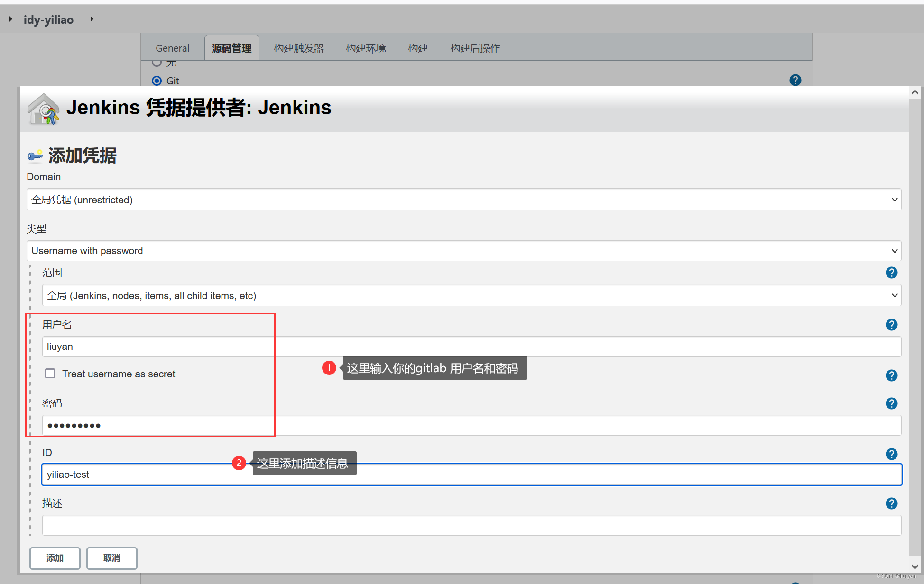Open the Domain dropdown 全局凭据 (unrestricted)
The width and height of the screenshot is (924, 584).
pyautogui.click(x=464, y=200)
